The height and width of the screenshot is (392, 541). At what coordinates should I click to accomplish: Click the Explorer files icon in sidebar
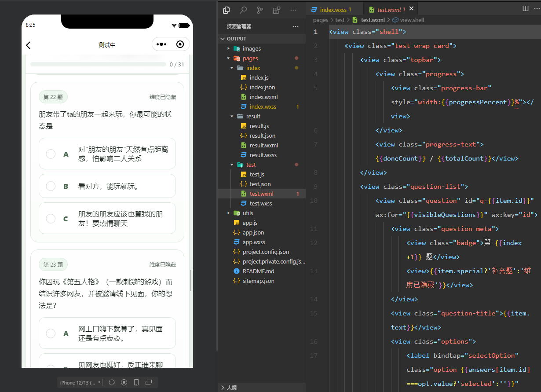pyautogui.click(x=226, y=10)
